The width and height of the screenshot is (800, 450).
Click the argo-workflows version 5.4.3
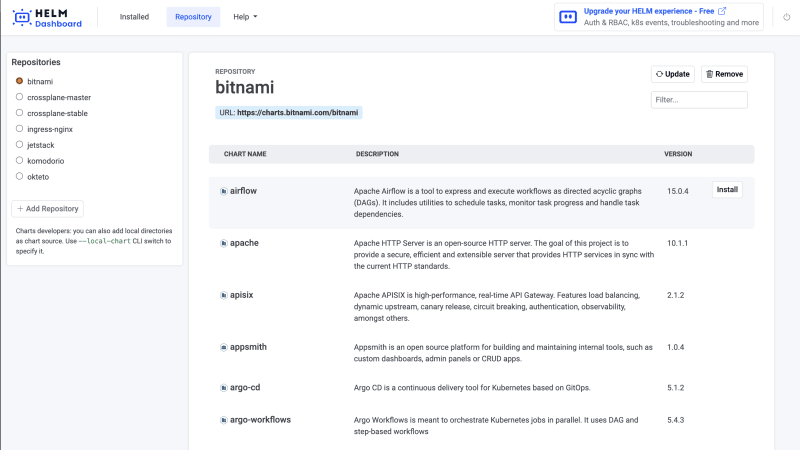click(x=676, y=420)
